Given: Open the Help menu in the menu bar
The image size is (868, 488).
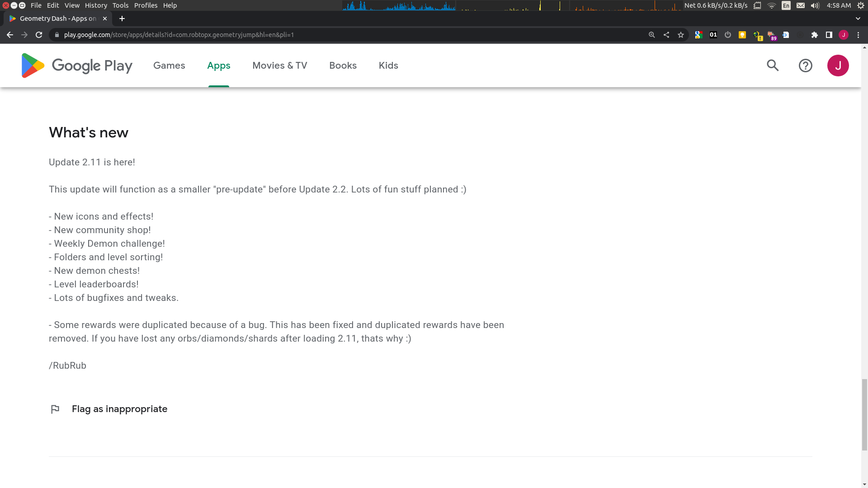Looking at the screenshot, I should coord(170,5).
